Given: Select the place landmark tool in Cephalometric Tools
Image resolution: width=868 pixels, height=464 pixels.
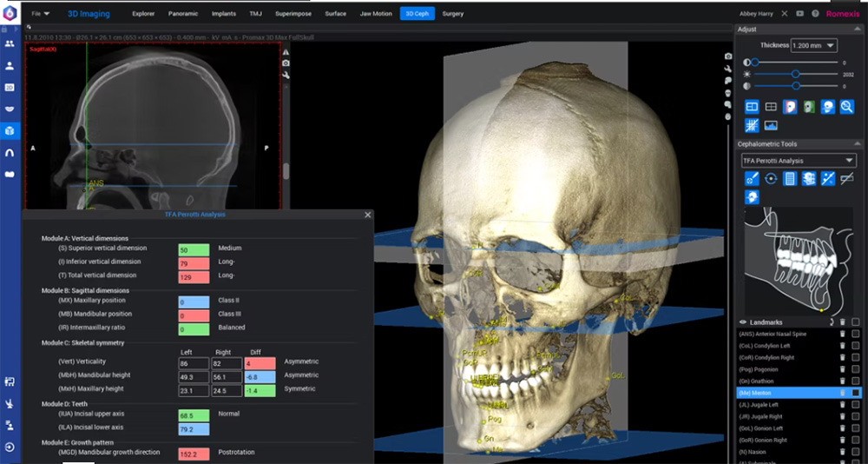Looking at the screenshot, I should [x=752, y=178].
